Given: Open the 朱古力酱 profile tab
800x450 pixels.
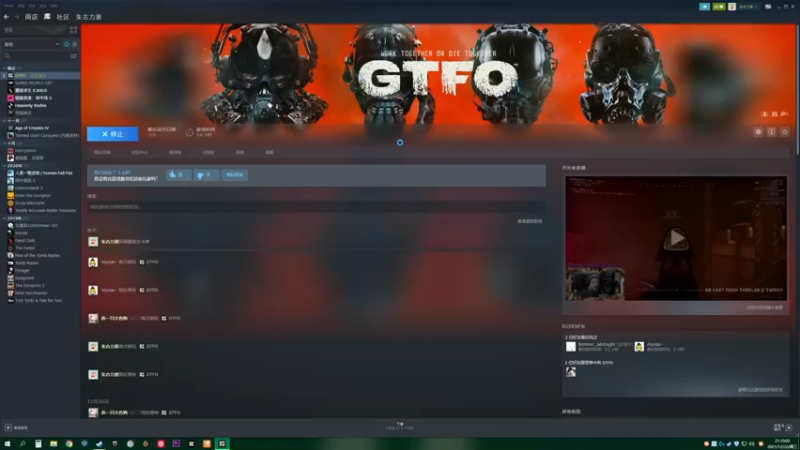Looking at the screenshot, I should (89, 17).
